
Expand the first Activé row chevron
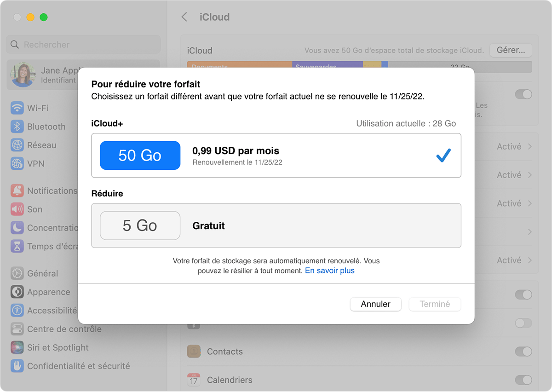click(x=530, y=147)
